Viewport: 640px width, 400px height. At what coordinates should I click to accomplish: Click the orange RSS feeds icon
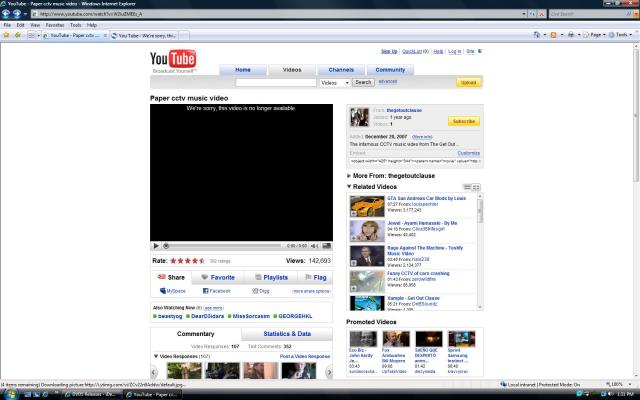[x=553, y=35]
